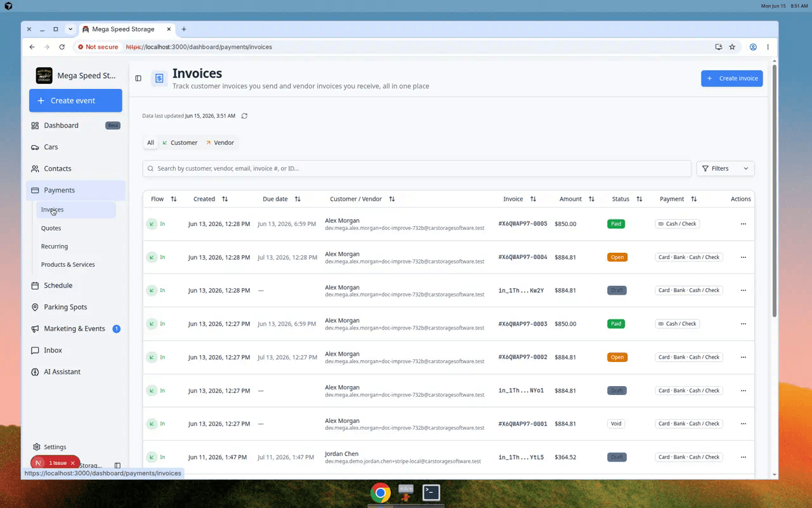Open actions menu for invoice #X6QWAP97-0005
This screenshot has width=812, height=508.
click(x=743, y=224)
